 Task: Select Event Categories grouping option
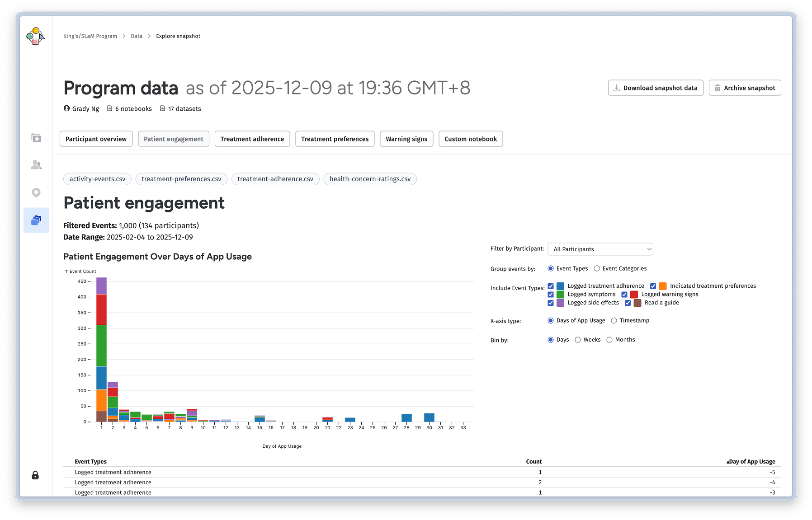tap(597, 268)
